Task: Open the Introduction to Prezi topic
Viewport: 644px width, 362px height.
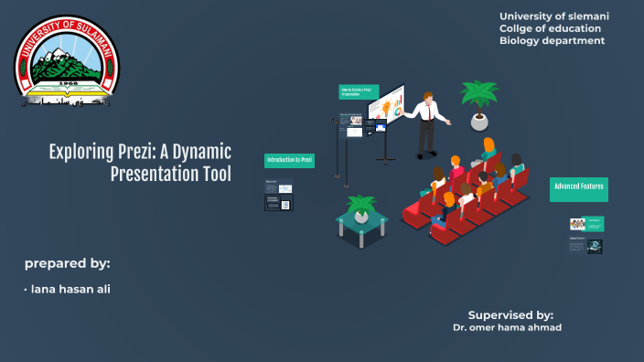Action: [x=290, y=161]
